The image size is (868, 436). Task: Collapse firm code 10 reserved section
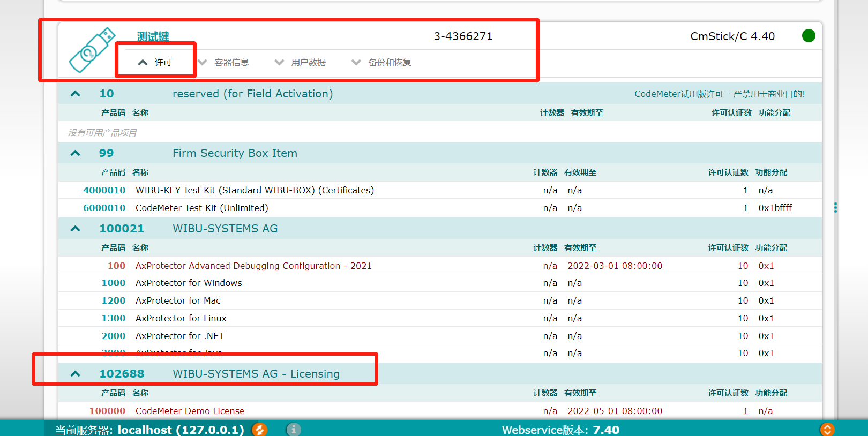pyautogui.click(x=76, y=94)
